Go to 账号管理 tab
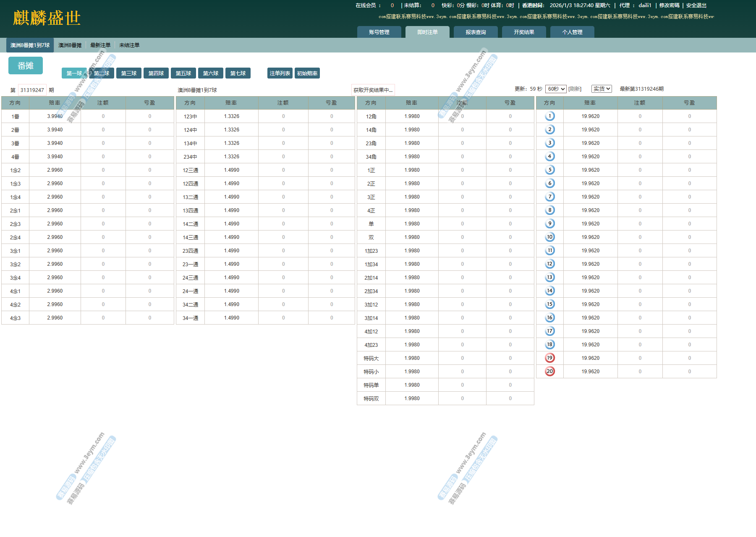 pos(379,32)
